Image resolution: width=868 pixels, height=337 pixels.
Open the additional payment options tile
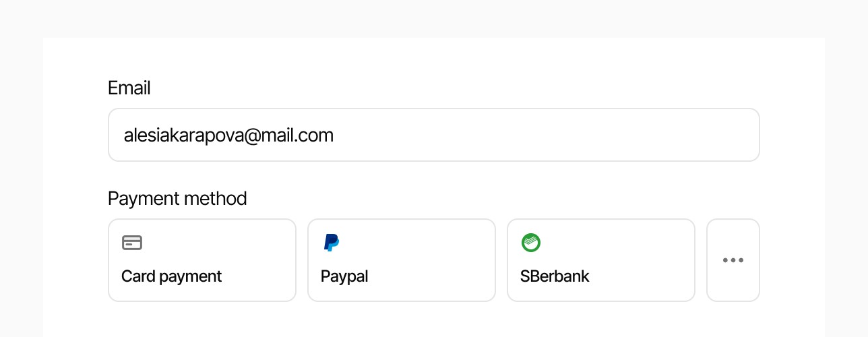pyautogui.click(x=733, y=260)
